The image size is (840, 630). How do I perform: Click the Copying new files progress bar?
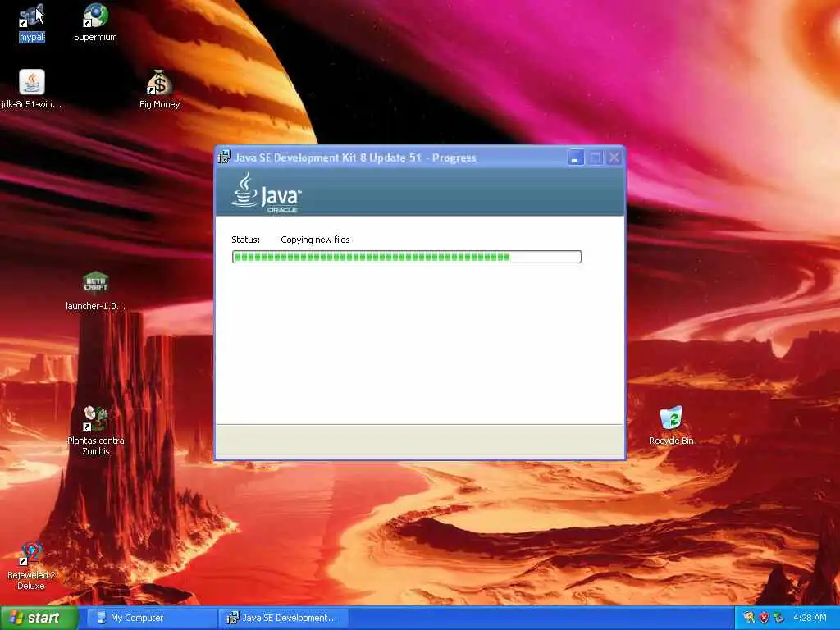pos(407,257)
